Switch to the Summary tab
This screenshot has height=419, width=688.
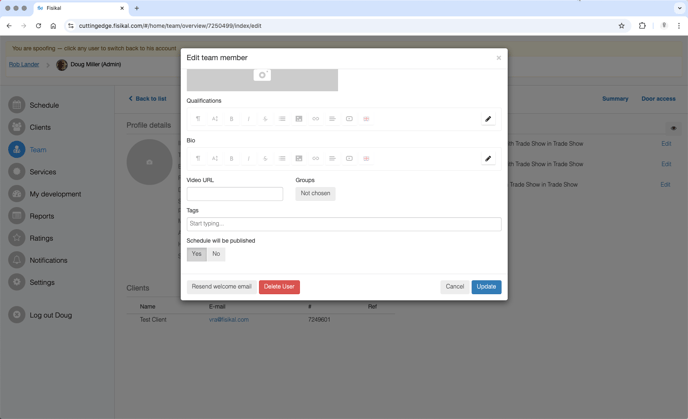coord(615,99)
